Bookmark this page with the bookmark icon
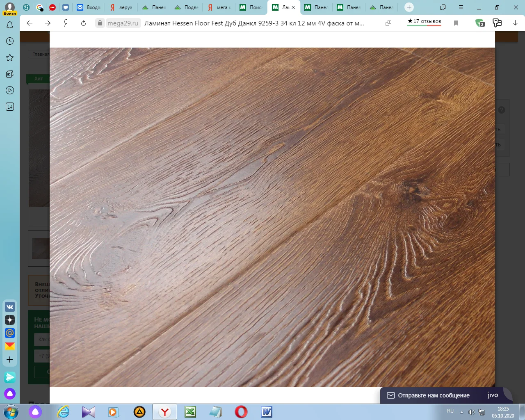Image resolution: width=525 pixels, height=420 pixels. 456,23
